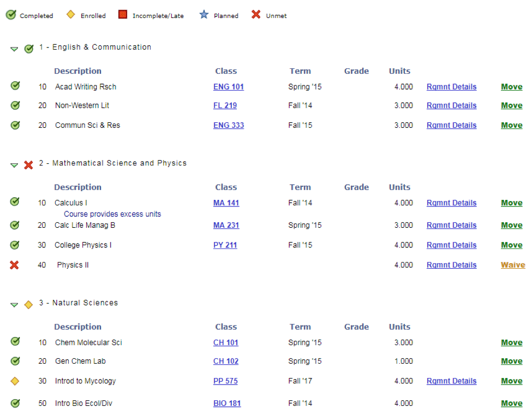Image resolution: width=532 pixels, height=414 pixels.
Task: Collapse the Mathematical Science and Physics section
Action: 14,164
